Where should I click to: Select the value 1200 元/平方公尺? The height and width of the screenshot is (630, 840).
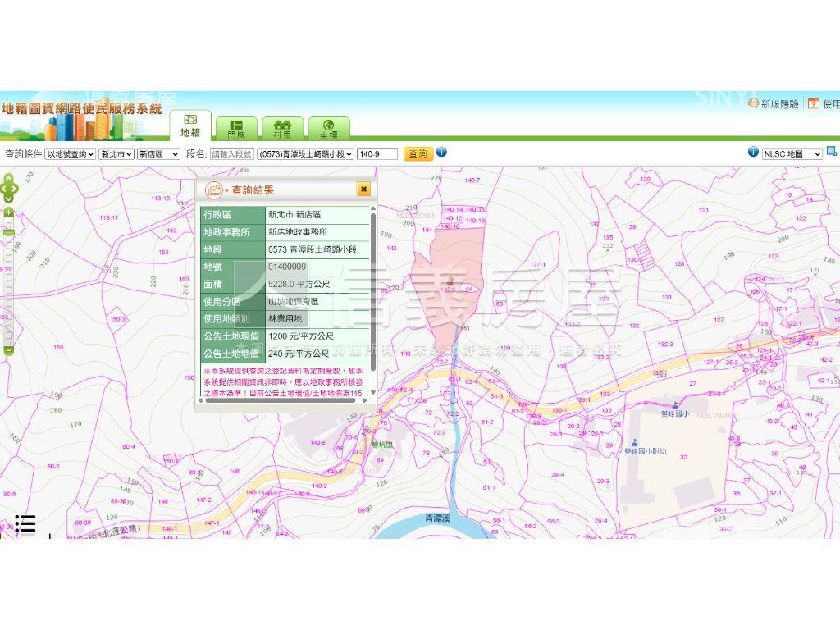click(300, 336)
